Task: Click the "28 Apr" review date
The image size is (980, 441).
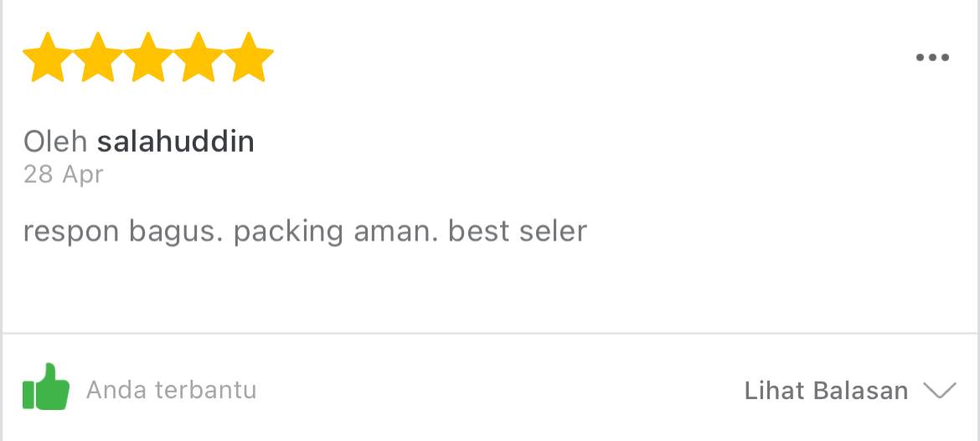Action: coord(64,174)
